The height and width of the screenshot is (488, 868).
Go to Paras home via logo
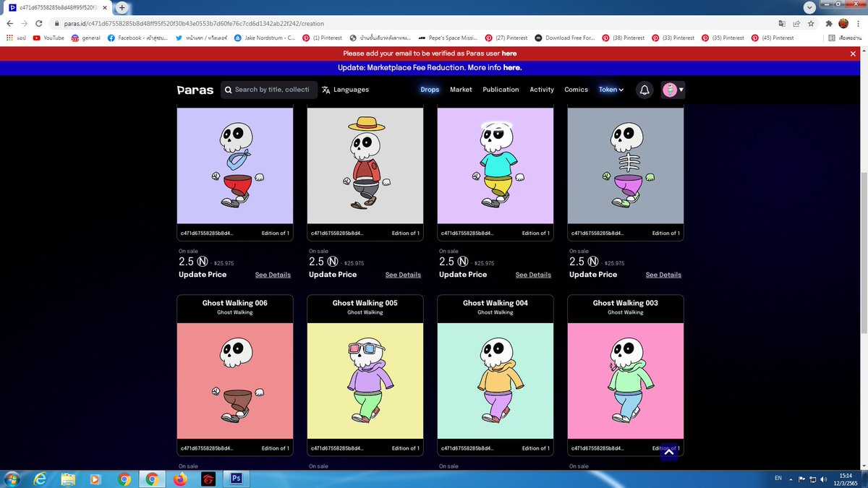[x=195, y=90]
